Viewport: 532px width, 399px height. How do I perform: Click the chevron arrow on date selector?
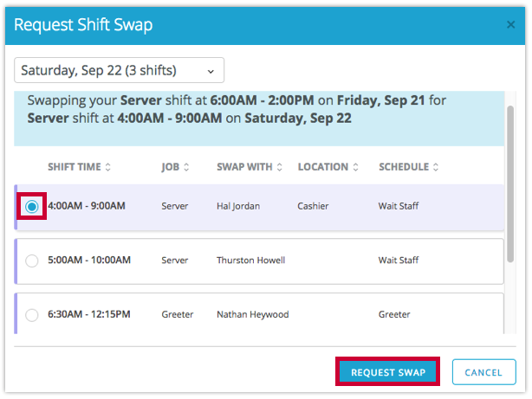pyautogui.click(x=211, y=71)
